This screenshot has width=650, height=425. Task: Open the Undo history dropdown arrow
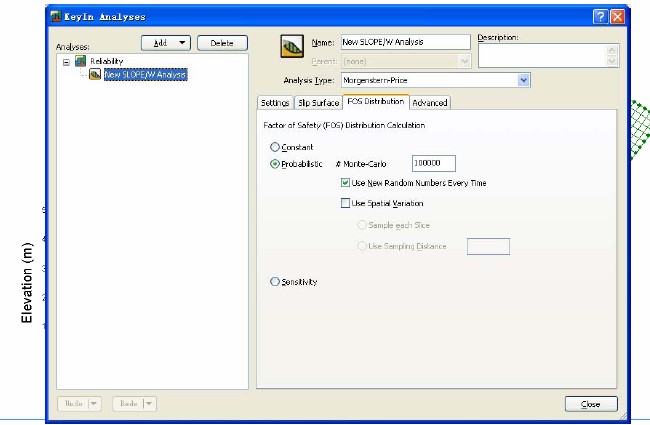coord(94,403)
